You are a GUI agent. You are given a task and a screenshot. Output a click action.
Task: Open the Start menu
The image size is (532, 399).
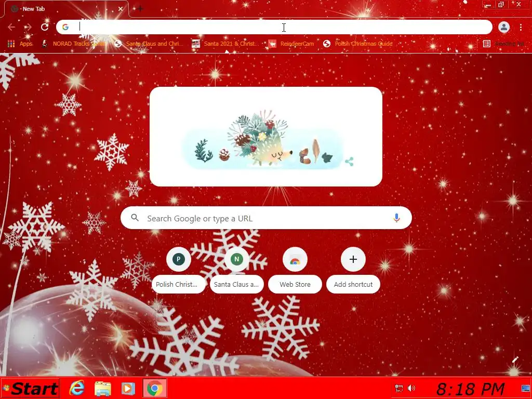(x=30, y=389)
